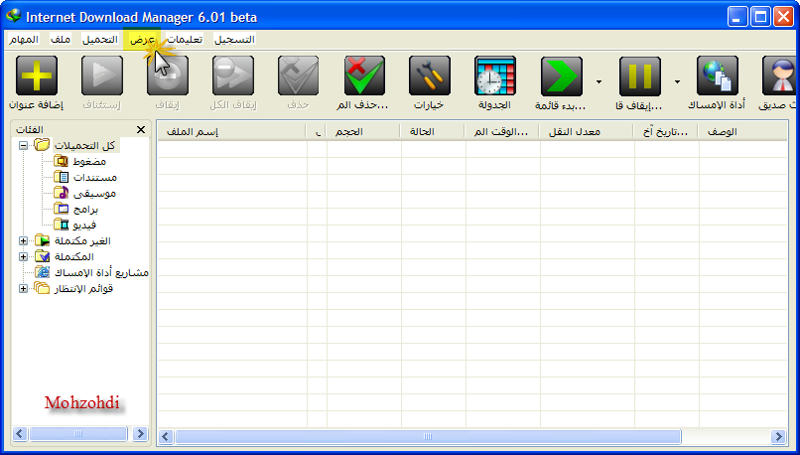Screen dimensions: 800x455
Task: Click download list left scroll arrow
Action: [167, 437]
